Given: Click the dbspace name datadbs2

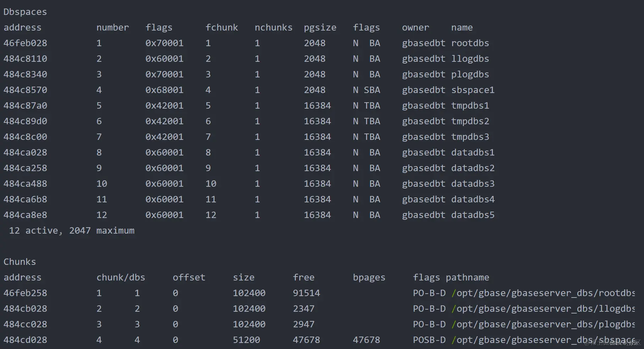Looking at the screenshot, I should point(473,168).
